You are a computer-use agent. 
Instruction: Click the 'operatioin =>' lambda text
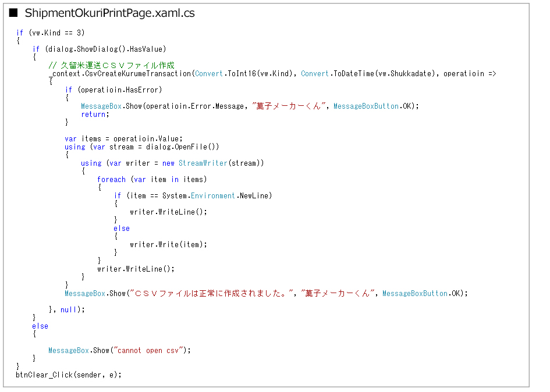[x=470, y=74]
